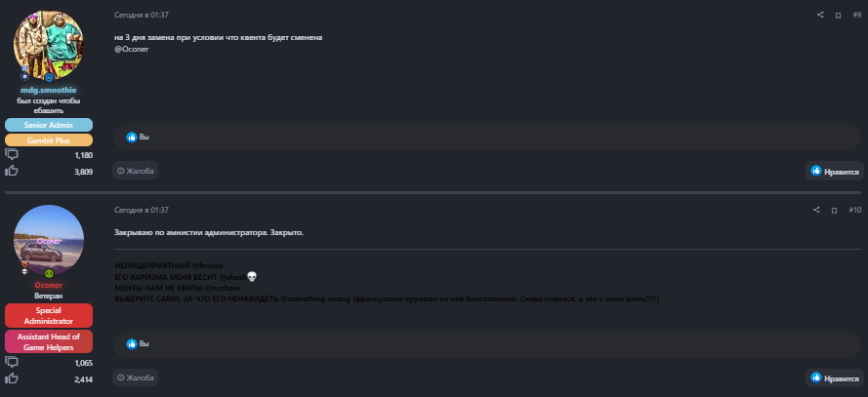Click the thumbs-up reaction icon under Oconer's post
Viewport: 868px width, 397px height.
132,343
